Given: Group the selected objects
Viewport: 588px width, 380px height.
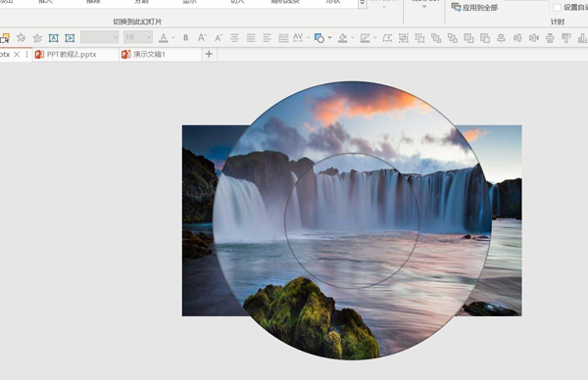Looking at the screenshot, I should [404, 38].
